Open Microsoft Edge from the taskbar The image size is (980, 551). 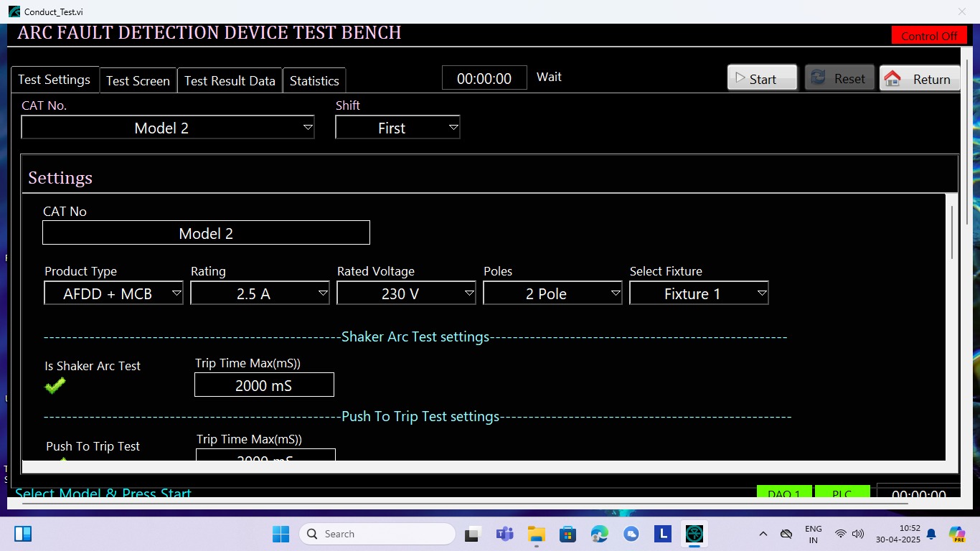[x=599, y=534]
